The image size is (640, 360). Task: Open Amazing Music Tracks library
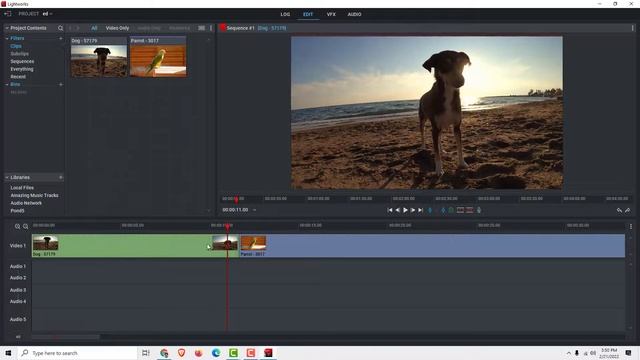(34, 196)
